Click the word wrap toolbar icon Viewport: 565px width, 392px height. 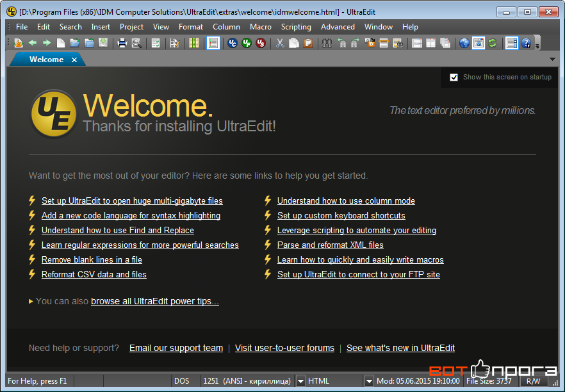click(x=156, y=44)
